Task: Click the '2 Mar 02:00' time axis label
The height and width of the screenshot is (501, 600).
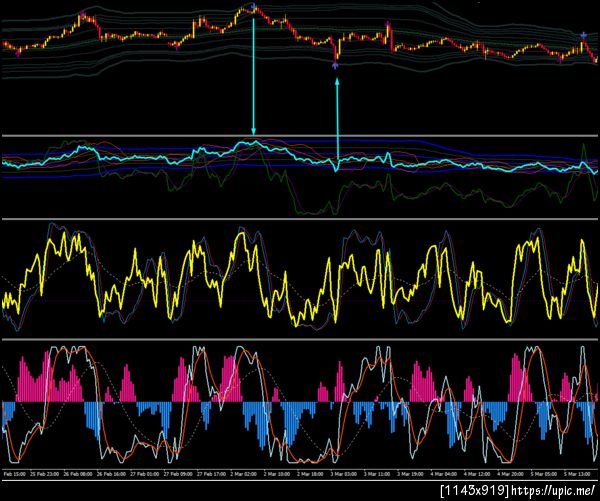Action: [243, 474]
